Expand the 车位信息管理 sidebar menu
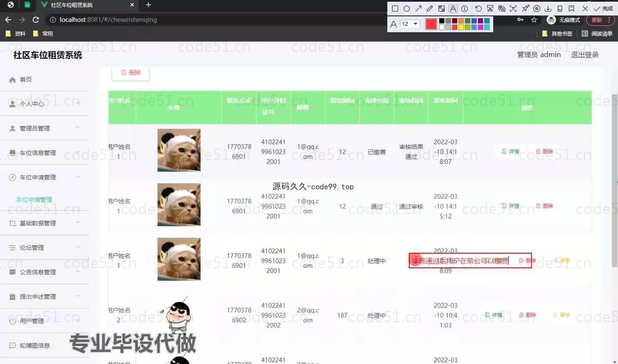The width and height of the screenshot is (618, 364). click(x=45, y=152)
